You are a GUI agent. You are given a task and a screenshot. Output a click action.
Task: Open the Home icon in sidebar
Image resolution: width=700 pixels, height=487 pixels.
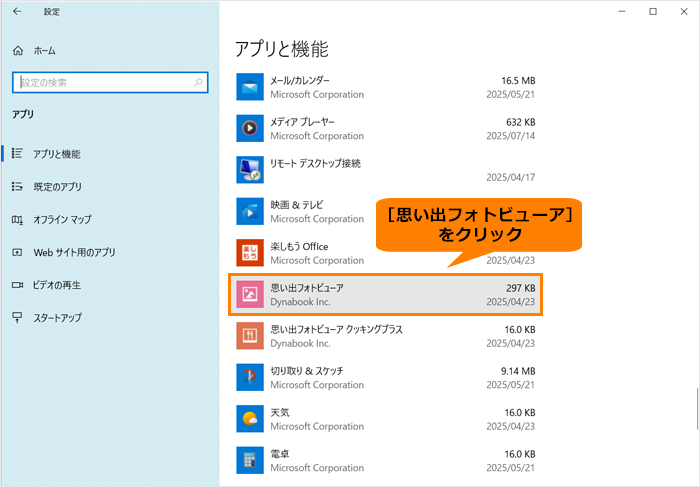click(18, 50)
